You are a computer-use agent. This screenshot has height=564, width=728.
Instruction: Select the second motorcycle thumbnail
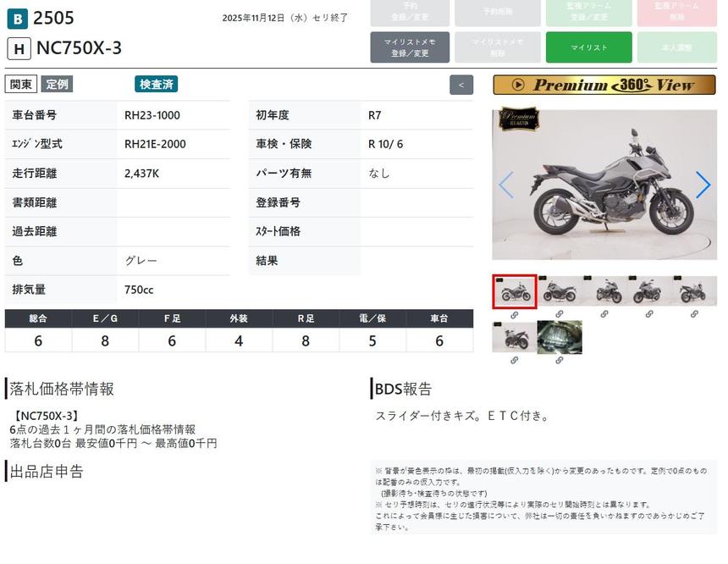(560, 291)
